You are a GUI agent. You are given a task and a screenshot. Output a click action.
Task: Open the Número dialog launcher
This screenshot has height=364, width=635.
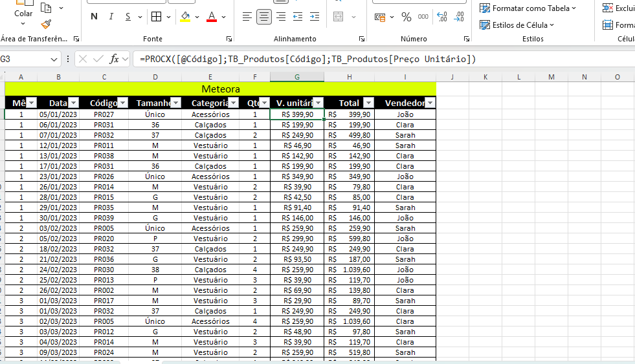[x=467, y=39]
